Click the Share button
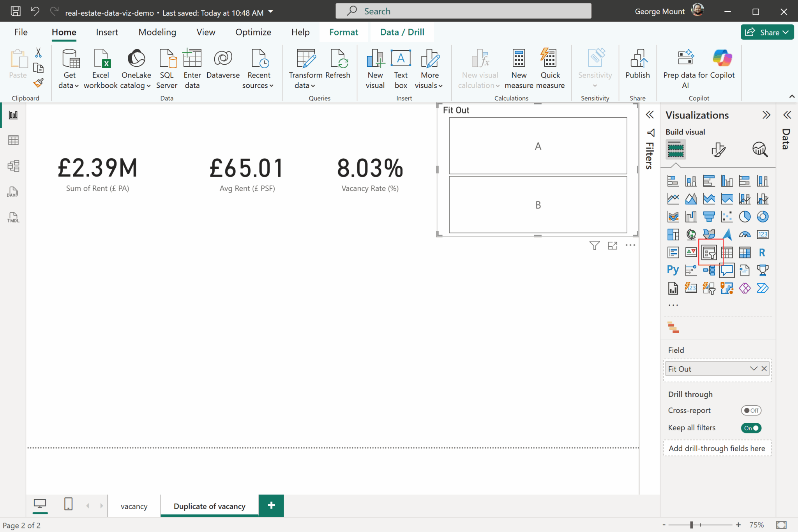798x532 pixels. tap(766, 32)
